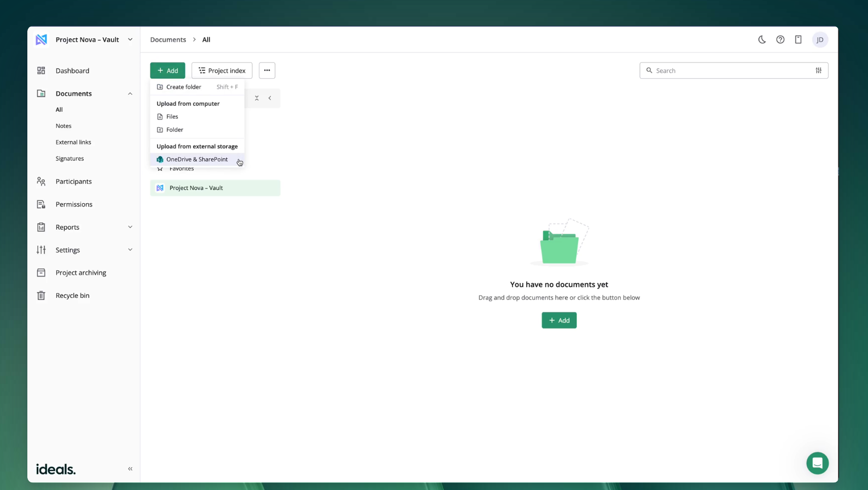This screenshot has height=490, width=868.
Task: Click the clipboard icon in the top bar
Action: click(799, 39)
